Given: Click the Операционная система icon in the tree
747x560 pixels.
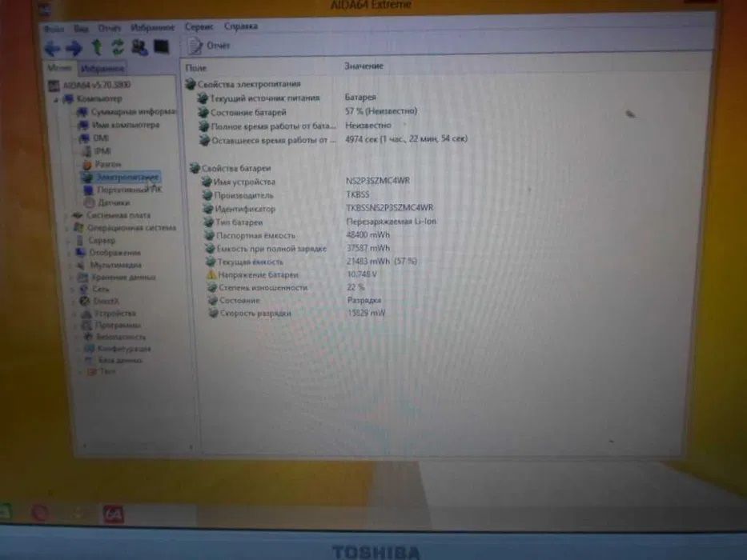Looking at the screenshot, I should tap(78, 228).
